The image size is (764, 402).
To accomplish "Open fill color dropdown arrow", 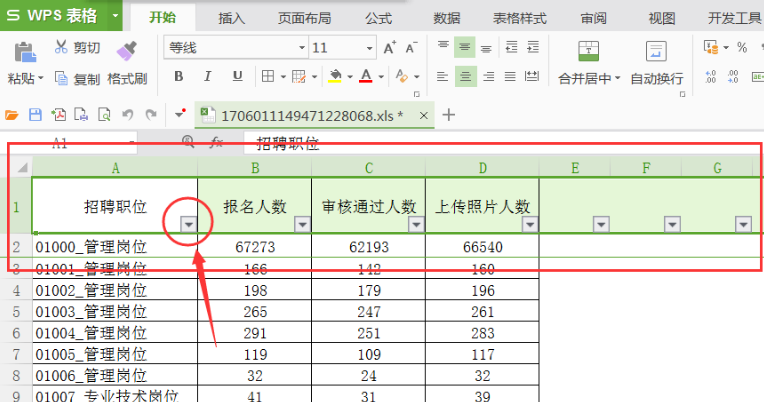I will click(350, 77).
